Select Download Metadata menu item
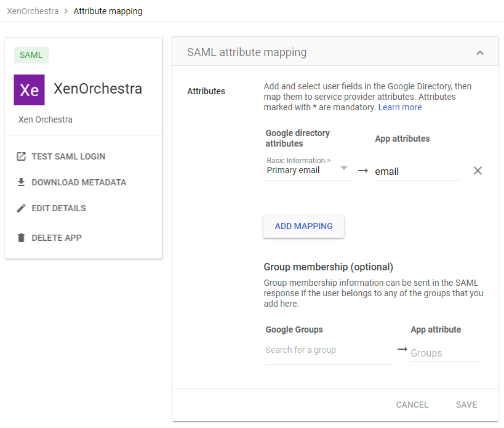 tap(79, 182)
